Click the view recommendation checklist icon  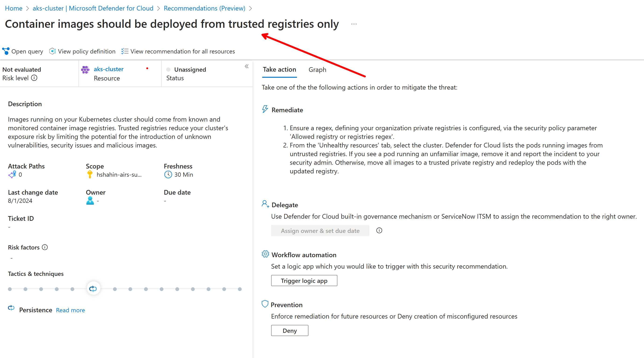124,51
